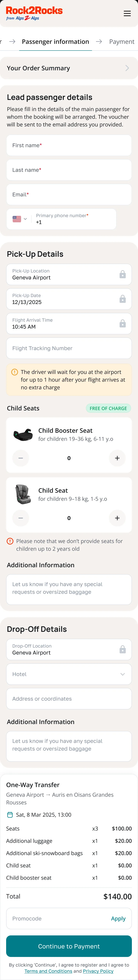Click the Pick-Up Date lock icon

(122, 299)
